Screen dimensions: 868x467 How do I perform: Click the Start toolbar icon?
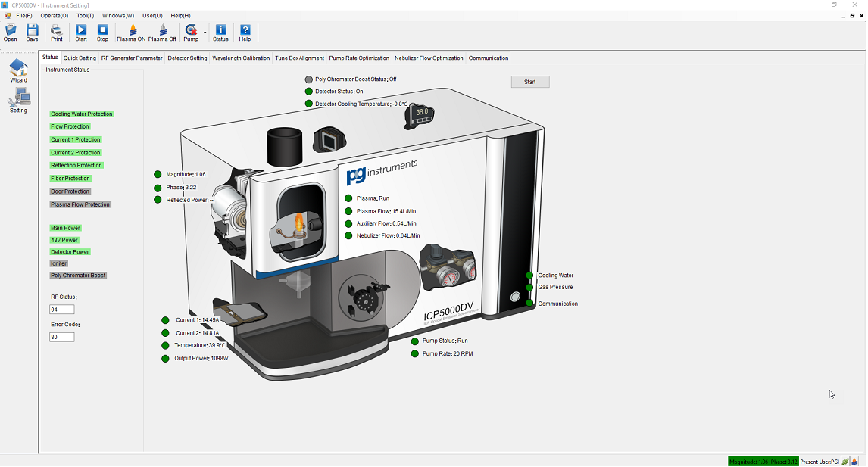click(81, 33)
